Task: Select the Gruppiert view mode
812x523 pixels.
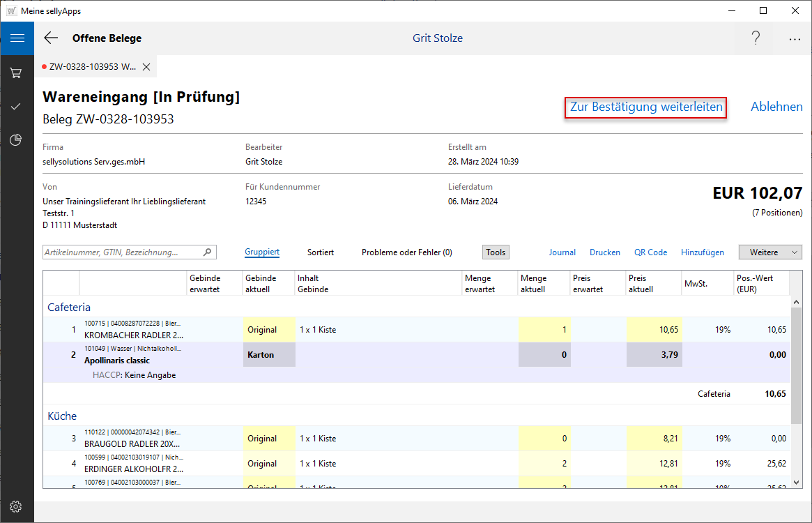Action: (262, 252)
